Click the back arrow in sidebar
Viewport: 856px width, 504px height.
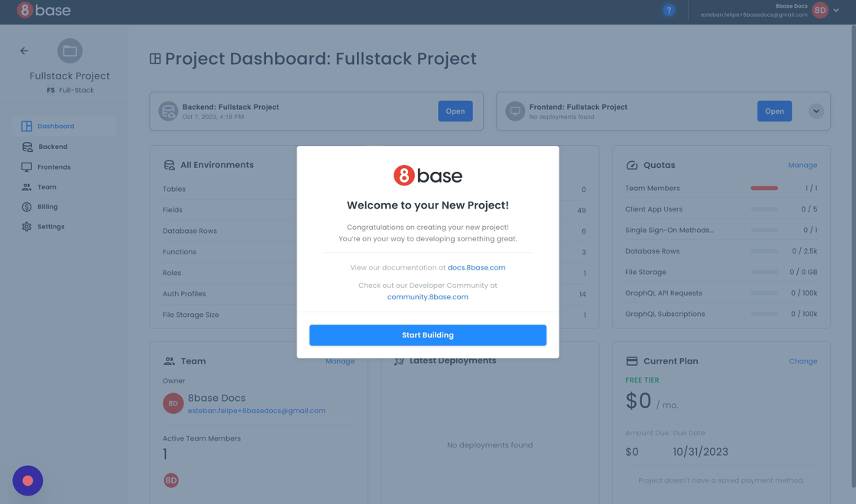pos(24,51)
